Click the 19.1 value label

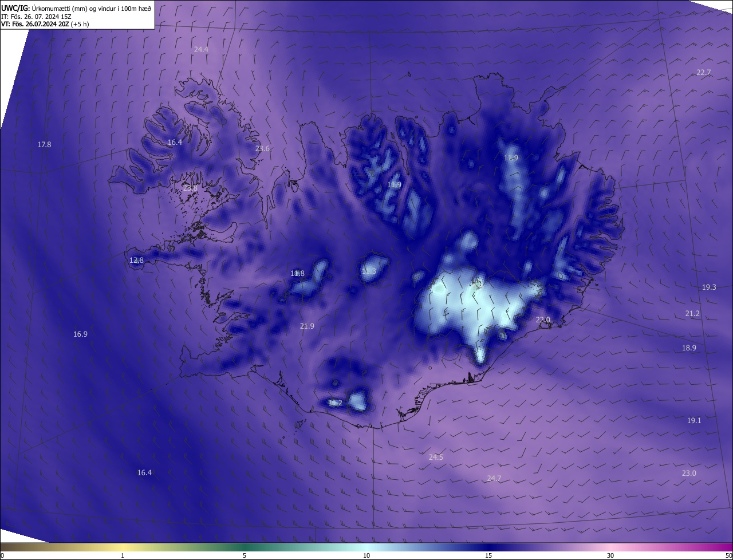coord(694,421)
